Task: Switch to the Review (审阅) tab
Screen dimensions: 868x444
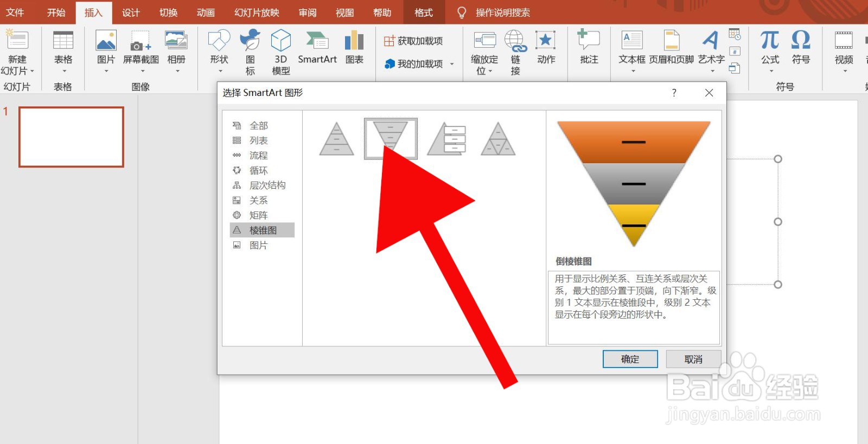Action: pos(308,12)
